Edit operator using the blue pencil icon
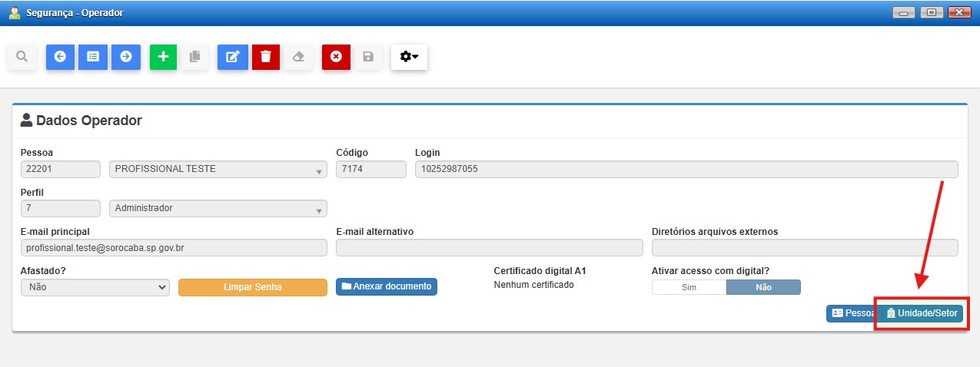 232,57
